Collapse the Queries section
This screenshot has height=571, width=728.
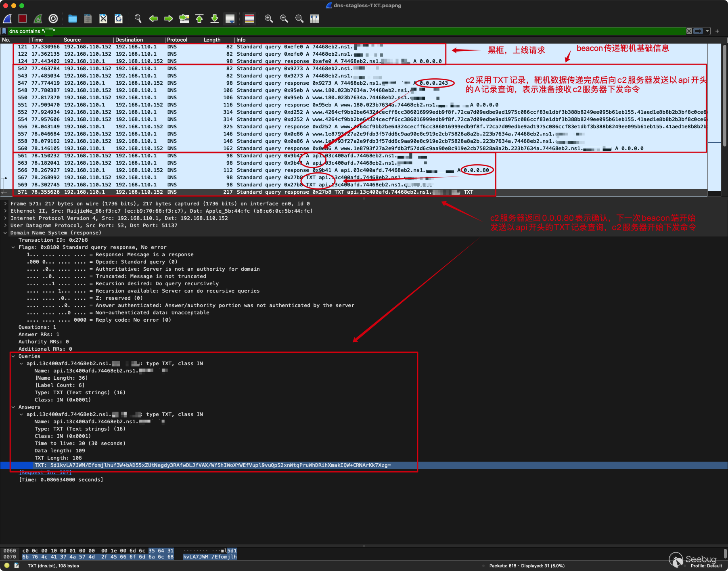(13, 356)
